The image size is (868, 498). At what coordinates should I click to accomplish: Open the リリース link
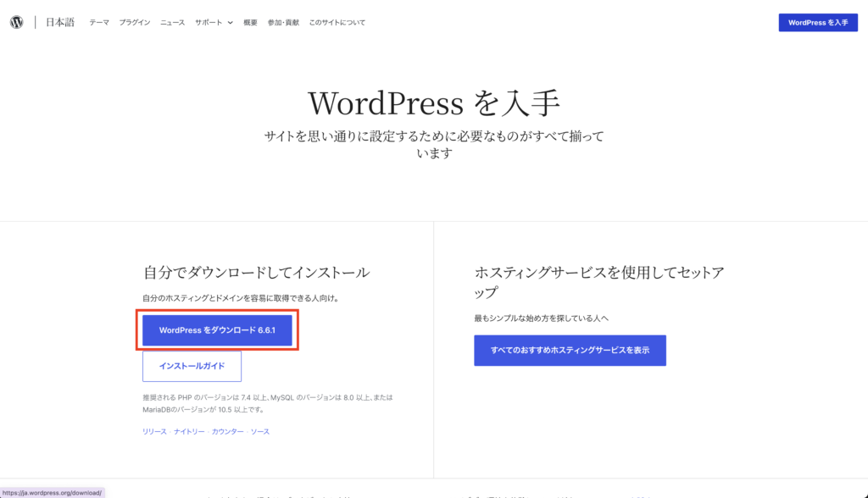pos(154,432)
